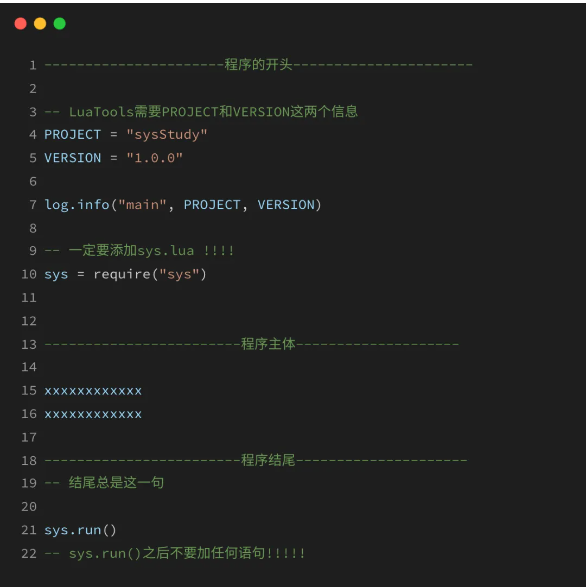Click the "sysStudy" string value
Viewport: 586px width, 587px height.
coord(167,135)
